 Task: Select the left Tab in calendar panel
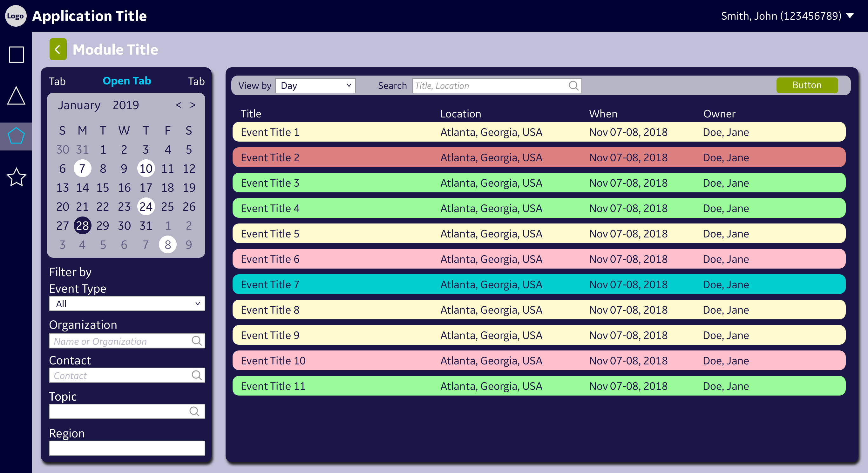[57, 82]
